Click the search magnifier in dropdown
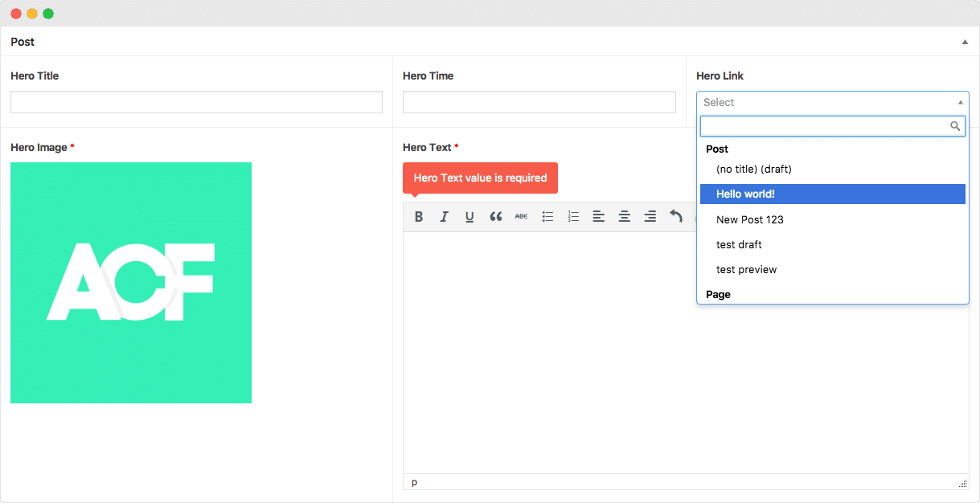 [956, 126]
